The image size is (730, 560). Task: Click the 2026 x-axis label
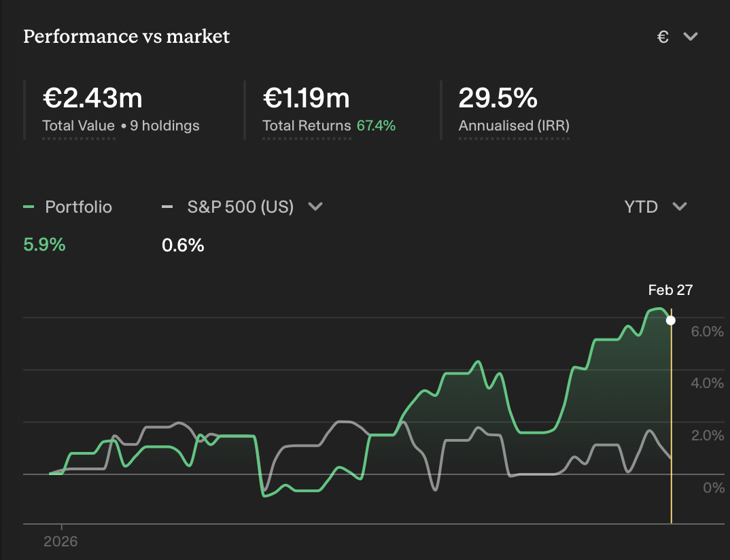point(60,542)
